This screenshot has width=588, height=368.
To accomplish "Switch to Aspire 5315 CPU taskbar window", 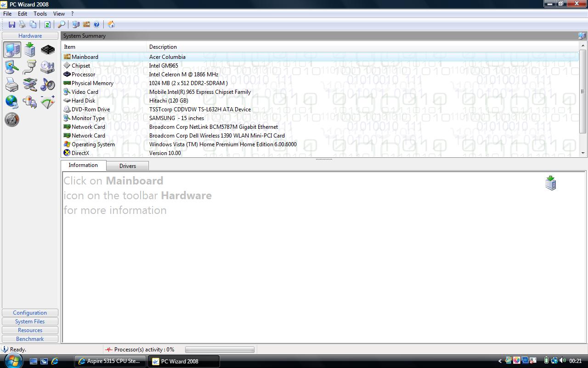I will coord(110,361).
